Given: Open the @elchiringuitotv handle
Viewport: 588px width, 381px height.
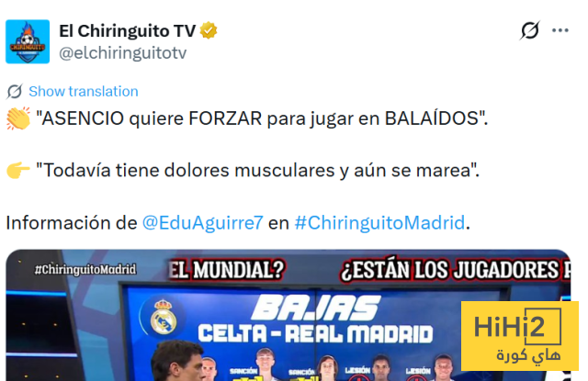Looking at the screenshot, I should 122,53.
